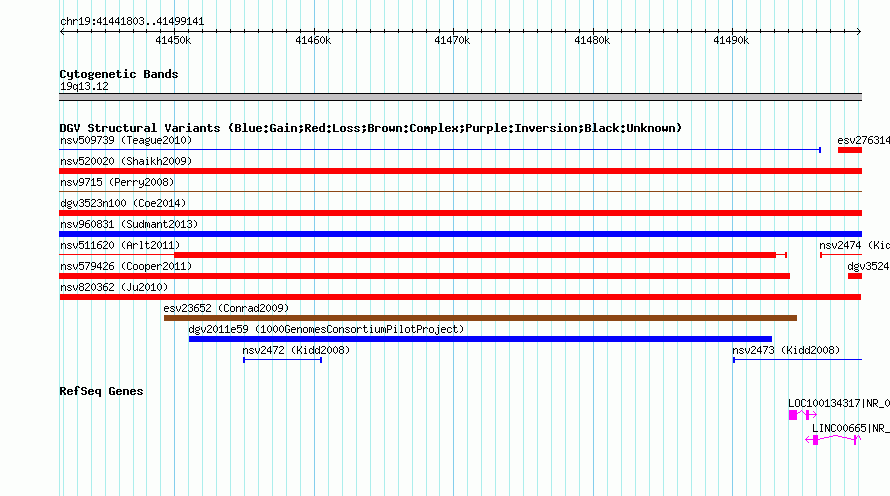
Task: Click the LOC100134317 gene label
Action: click(x=839, y=403)
